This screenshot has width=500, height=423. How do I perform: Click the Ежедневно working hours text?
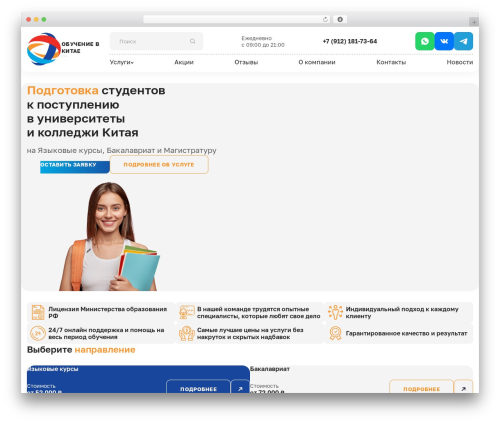263,41
